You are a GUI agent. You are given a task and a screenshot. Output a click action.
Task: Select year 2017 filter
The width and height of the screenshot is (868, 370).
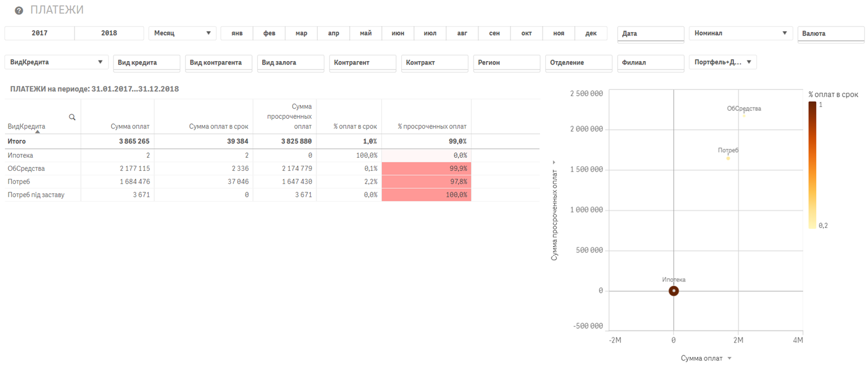tap(40, 33)
